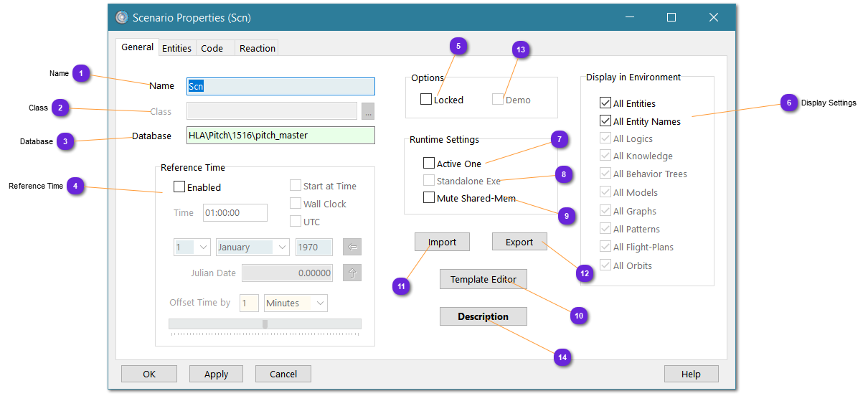This screenshot has height=396, width=868.
Task: Click the Scenario Properties title bar icon
Action: click(x=121, y=17)
